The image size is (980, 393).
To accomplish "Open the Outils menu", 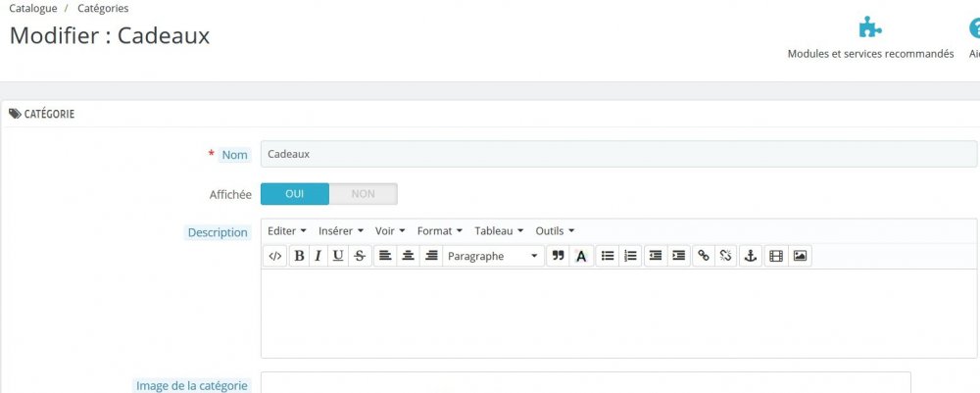I will coord(555,230).
